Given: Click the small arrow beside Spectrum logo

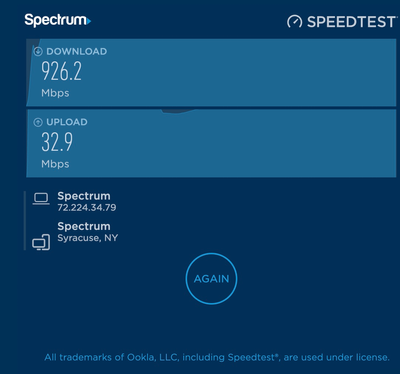Looking at the screenshot, I should point(89,21).
